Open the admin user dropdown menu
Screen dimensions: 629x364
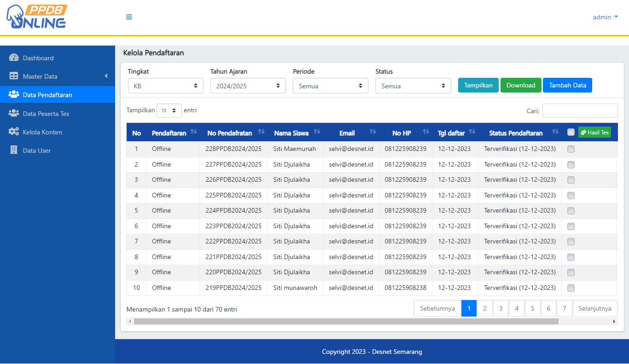click(605, 17)
